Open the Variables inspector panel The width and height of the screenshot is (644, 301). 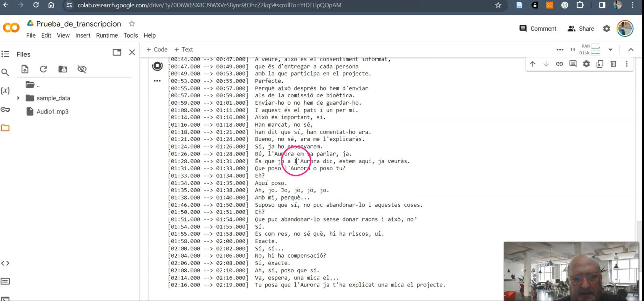5,91
